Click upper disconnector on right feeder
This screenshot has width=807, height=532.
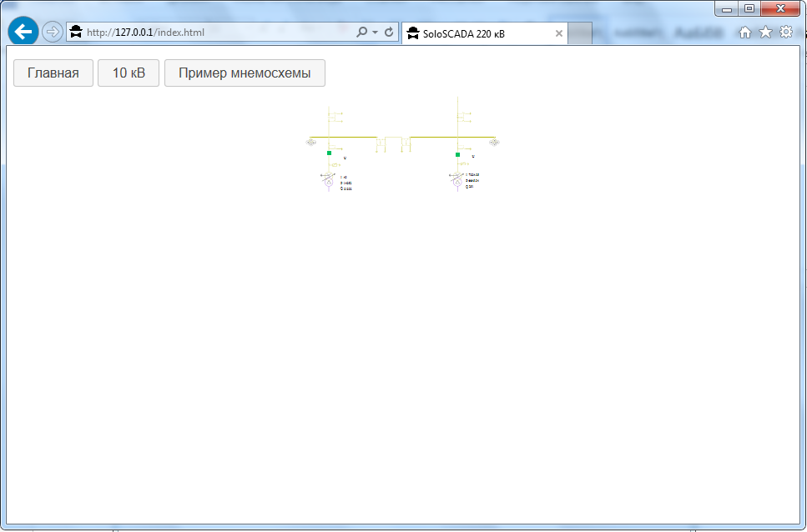(464, 118)
